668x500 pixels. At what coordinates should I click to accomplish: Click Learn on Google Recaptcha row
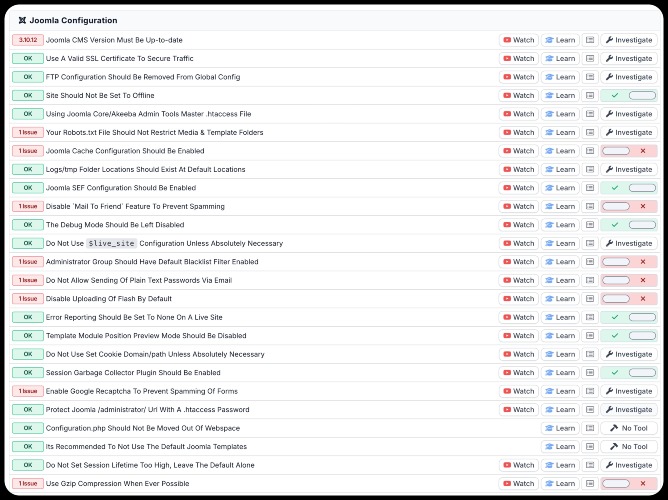tap(560, 391)
